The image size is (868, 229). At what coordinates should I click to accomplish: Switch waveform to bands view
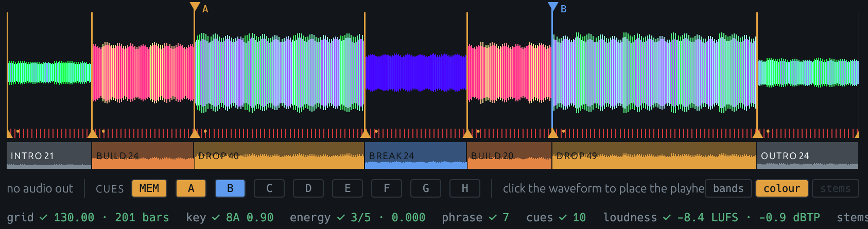[728, 188]
